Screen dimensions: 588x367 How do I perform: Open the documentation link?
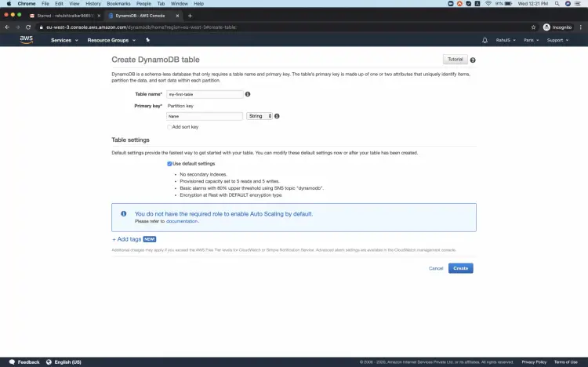point(182,221)
